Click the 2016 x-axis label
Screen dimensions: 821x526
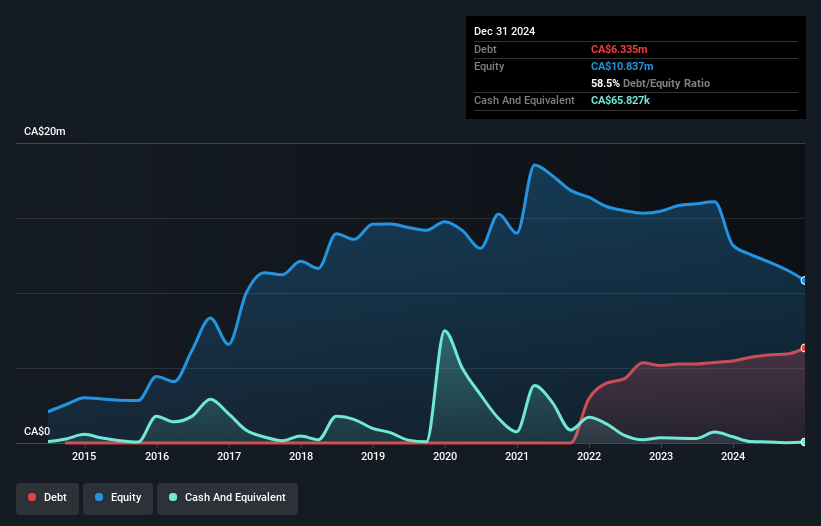coord(157,456)
